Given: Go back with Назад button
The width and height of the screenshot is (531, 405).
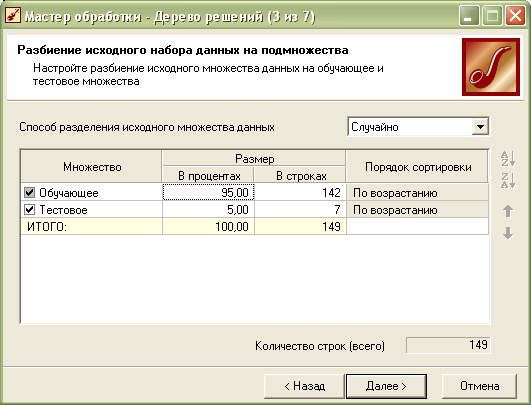Looking at the screenshot, I should (304, 386).
